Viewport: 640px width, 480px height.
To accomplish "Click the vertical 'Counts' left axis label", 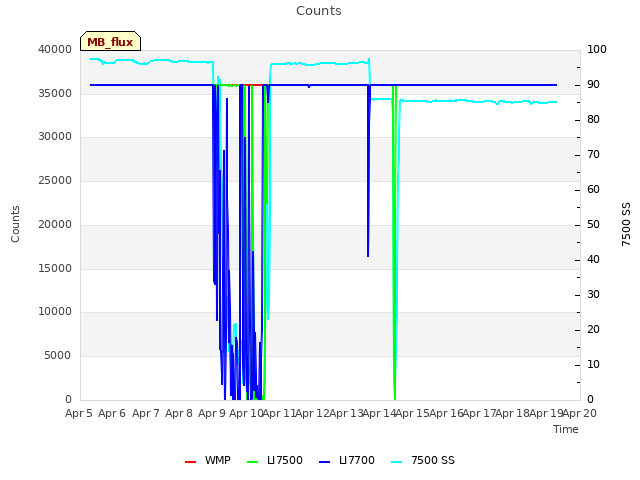I will tap(15, 224).
